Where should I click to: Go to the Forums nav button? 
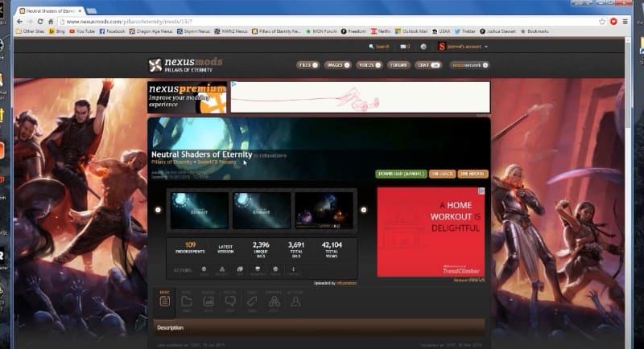398,65
